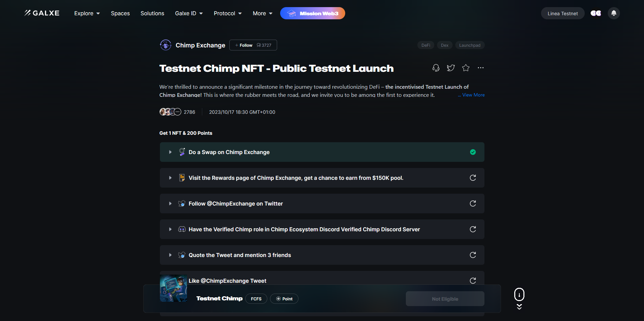This screenshot has height=321, width=644.
Task: Click View More in the description
Action: point(473,95)
